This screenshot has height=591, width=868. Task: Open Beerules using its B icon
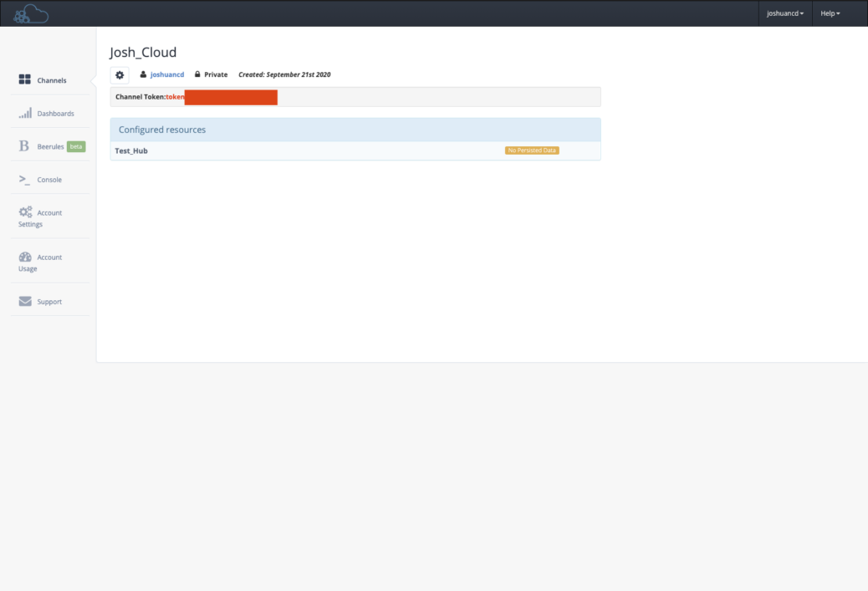(x=23, y=145)
